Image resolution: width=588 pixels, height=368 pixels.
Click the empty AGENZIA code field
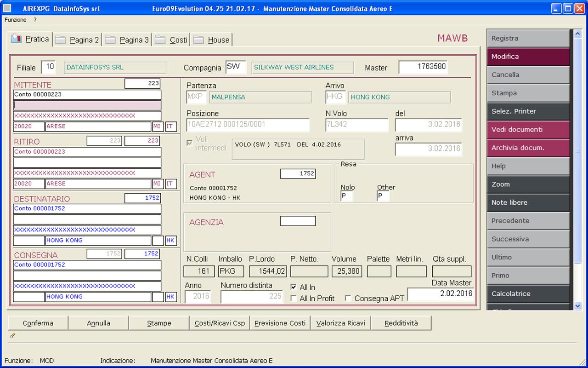click(298, 221)
